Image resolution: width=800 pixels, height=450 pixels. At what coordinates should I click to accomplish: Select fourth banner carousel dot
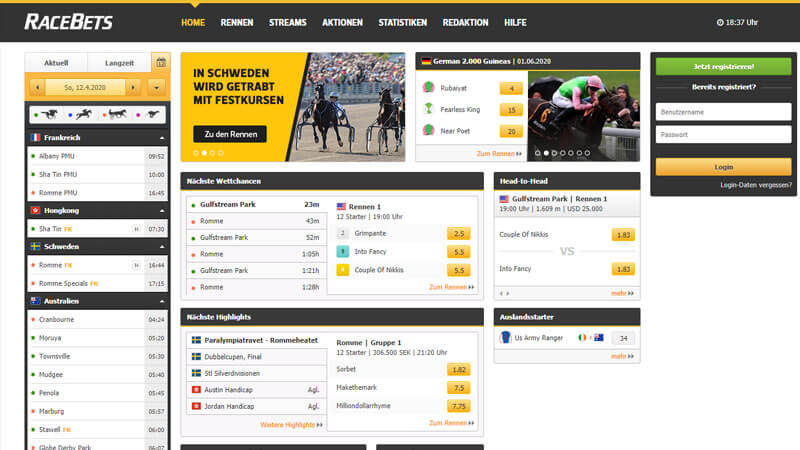coord(221,153)
